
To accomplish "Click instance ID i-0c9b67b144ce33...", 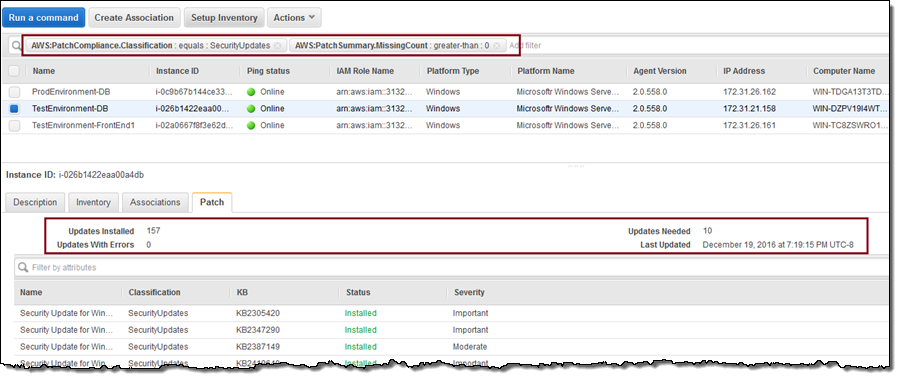I will click(x=193, y=92).
